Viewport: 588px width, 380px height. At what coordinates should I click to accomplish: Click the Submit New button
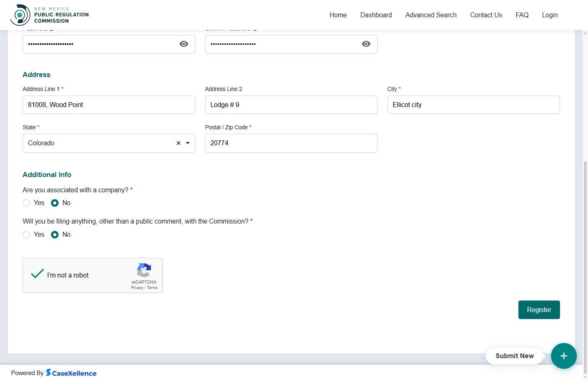pyautogui.click(x=514, y=356)
